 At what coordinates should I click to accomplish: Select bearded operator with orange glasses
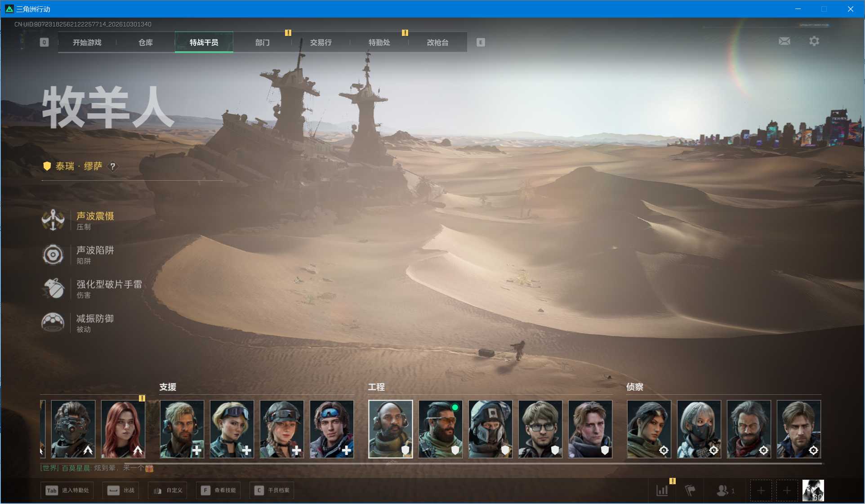click(441, 429)
